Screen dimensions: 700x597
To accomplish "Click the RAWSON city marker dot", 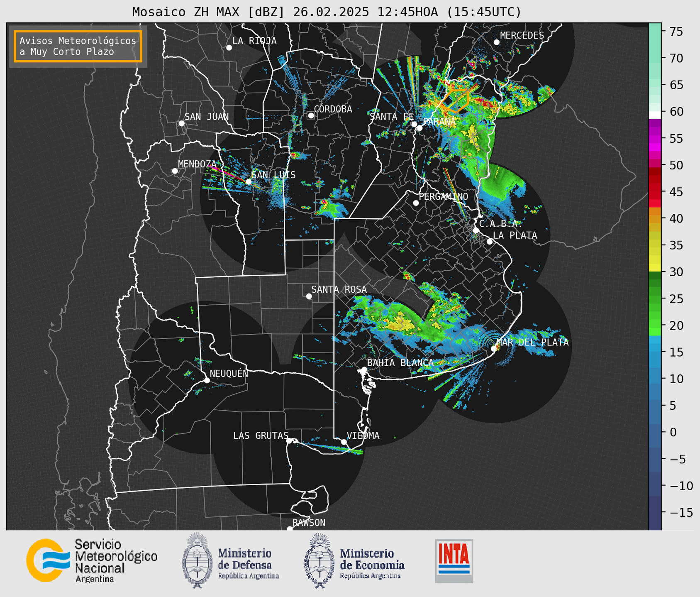I will pos(290,528).
